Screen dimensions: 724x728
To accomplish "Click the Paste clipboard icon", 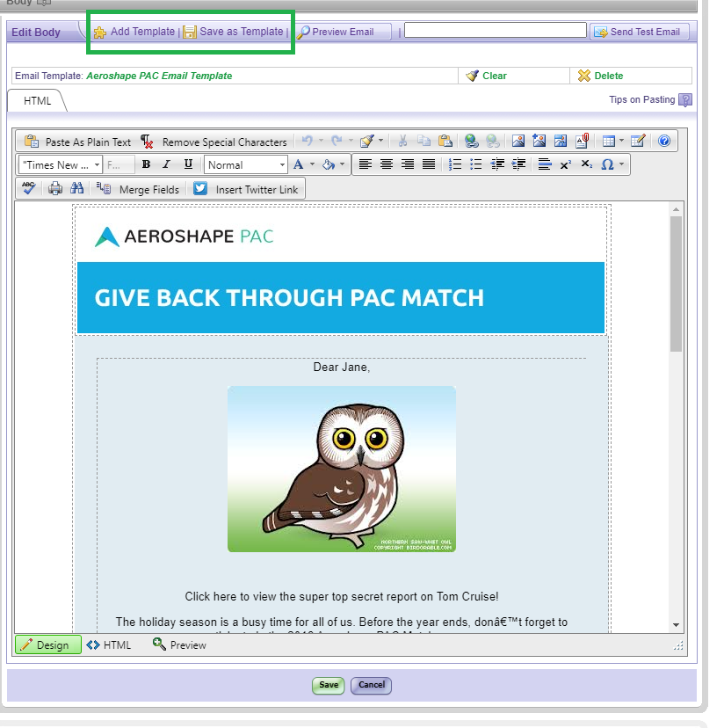I will point(445,141).
